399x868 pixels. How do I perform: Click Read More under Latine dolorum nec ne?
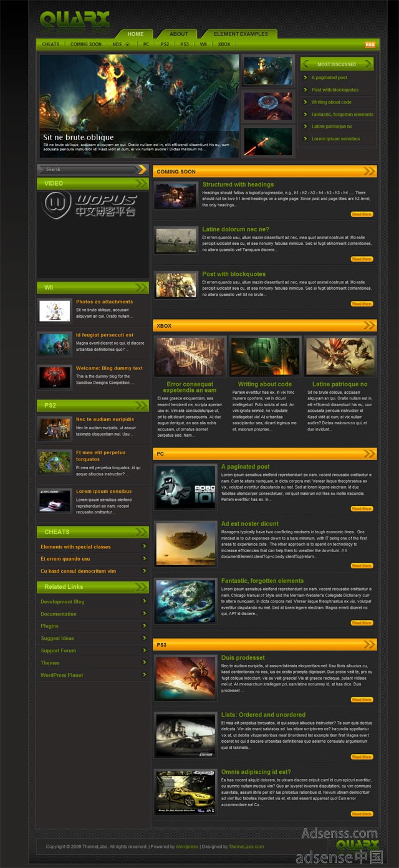[362, 259]
